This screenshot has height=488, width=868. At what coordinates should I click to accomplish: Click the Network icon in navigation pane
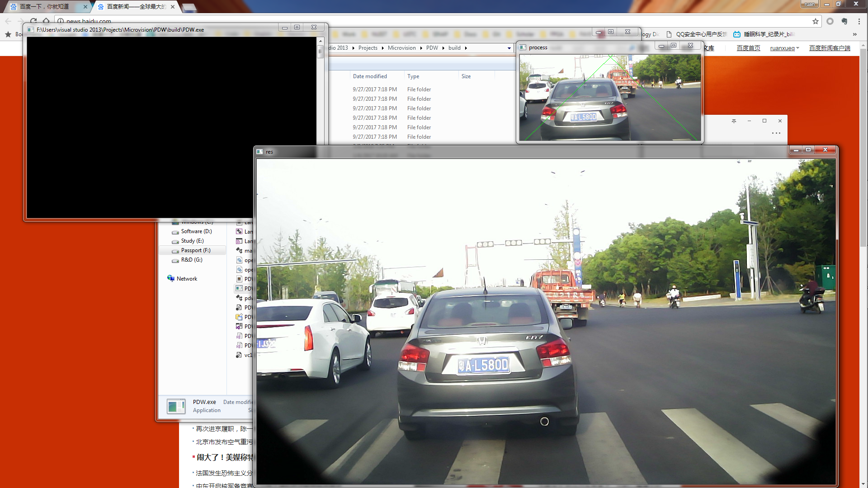pos(171,278)
